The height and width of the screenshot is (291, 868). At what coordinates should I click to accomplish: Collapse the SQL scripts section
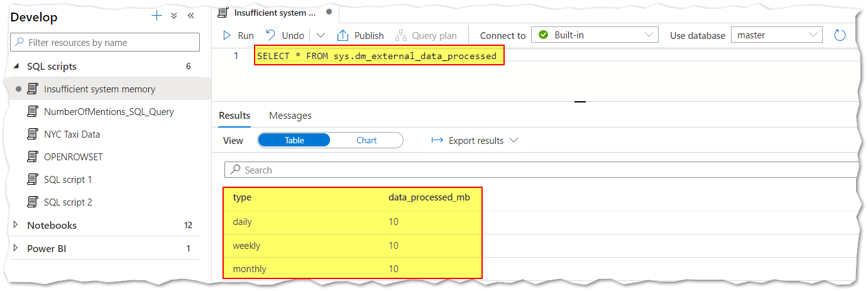16,66
